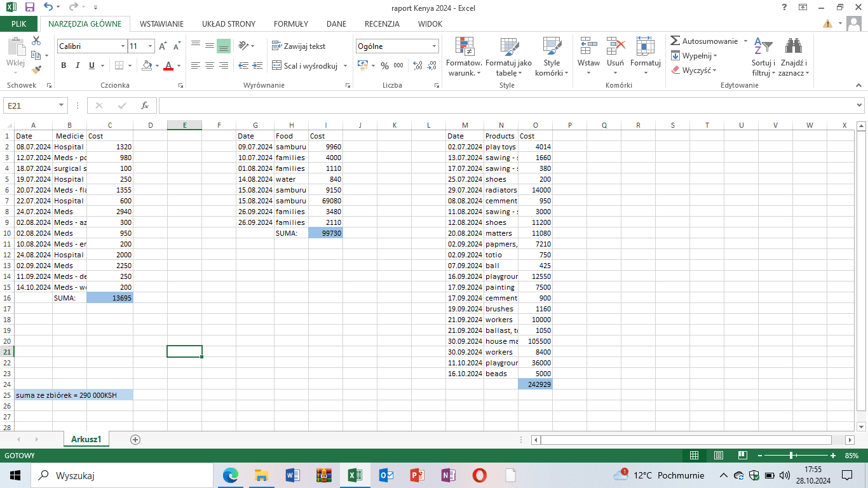Open Formatuj jako tabelę dropdown
This screenshot has width=868, height=488.
tap(508, 57)
